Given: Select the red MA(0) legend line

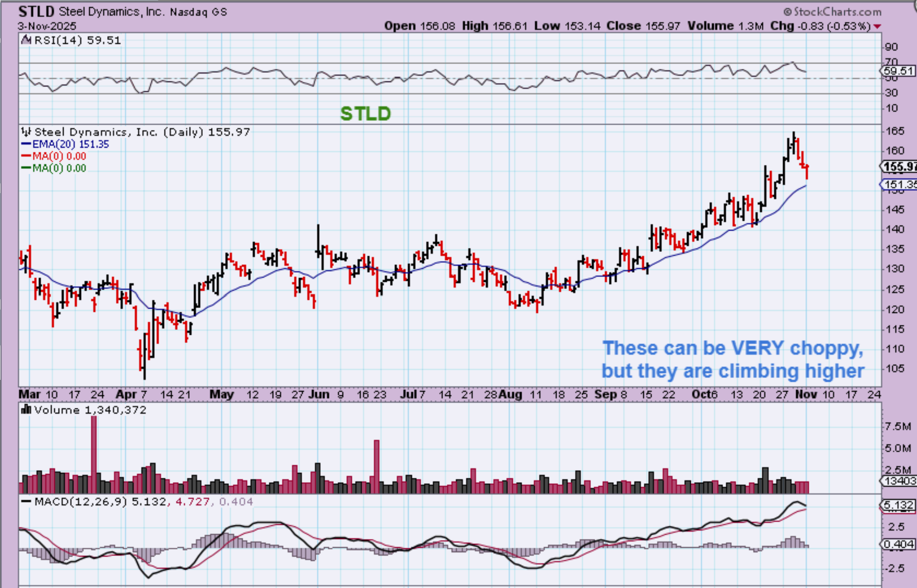Looking at the screenshot, I should click(26, 156).
